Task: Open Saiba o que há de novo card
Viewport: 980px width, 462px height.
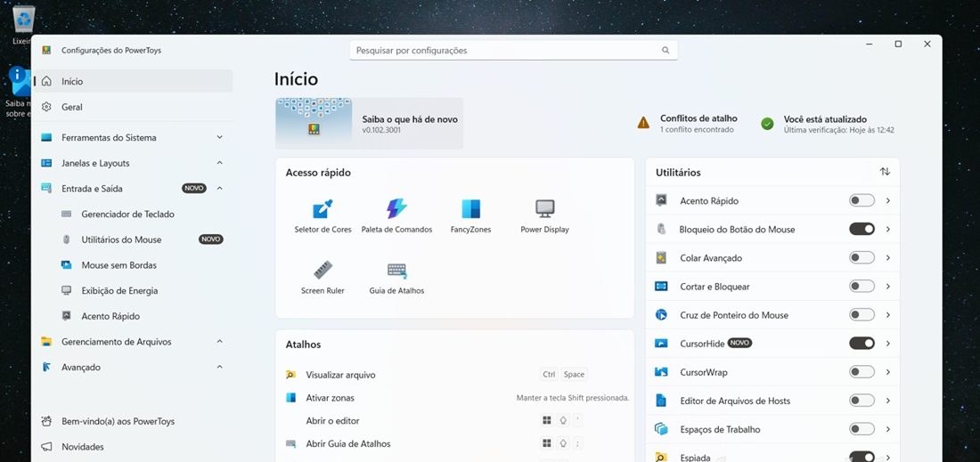Action: pos(370,123)
